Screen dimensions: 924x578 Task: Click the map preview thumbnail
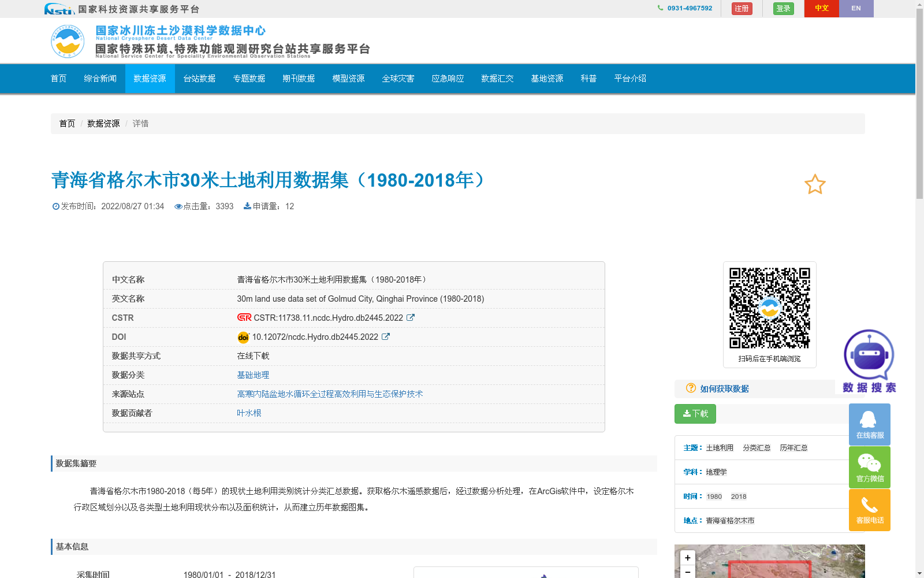coord(770,561)
